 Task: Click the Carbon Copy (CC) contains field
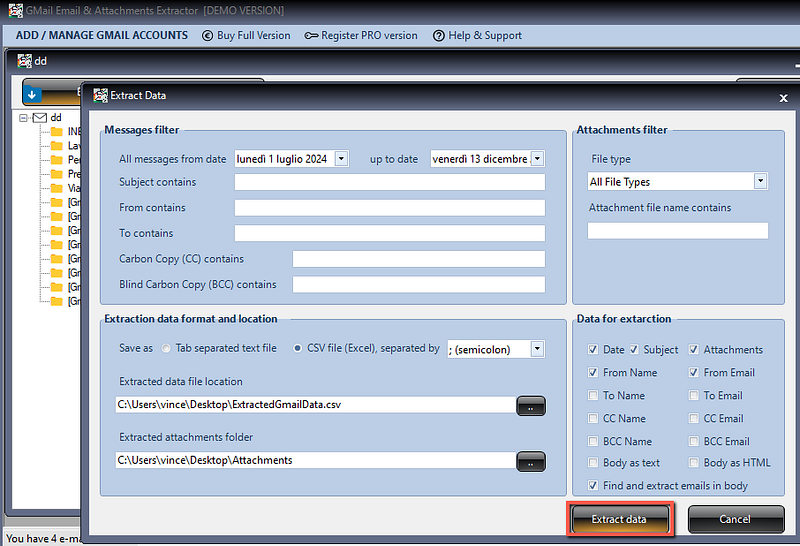[x=419, y=259]
